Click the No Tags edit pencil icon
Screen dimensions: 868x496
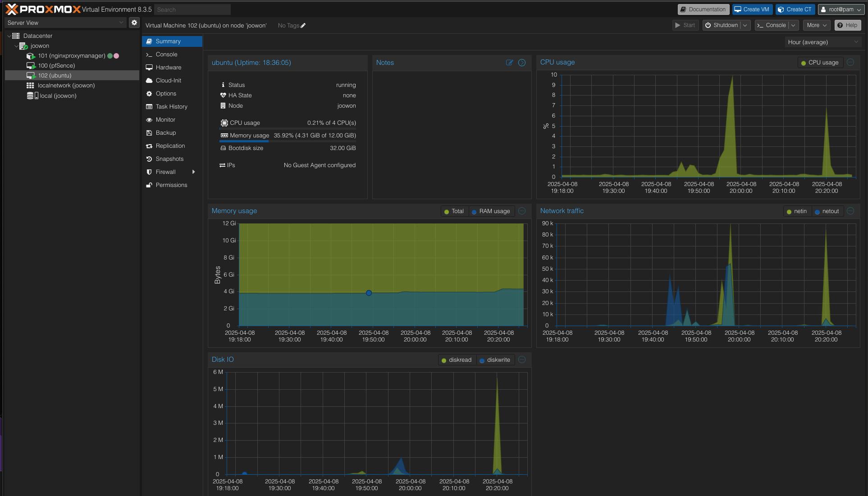[x=303, y=26]
